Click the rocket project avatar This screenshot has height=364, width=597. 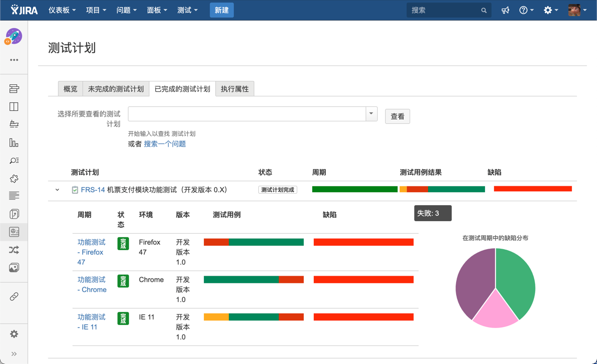(14, 36)
